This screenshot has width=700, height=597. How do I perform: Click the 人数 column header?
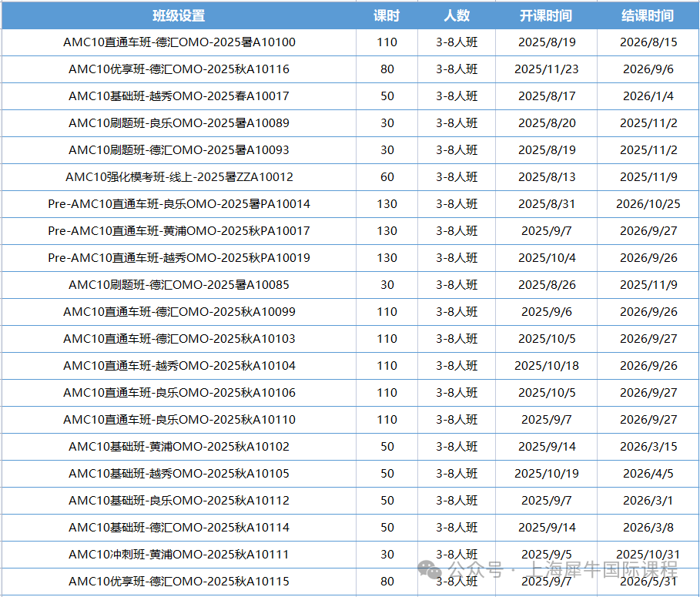click(x=457, y=15)
